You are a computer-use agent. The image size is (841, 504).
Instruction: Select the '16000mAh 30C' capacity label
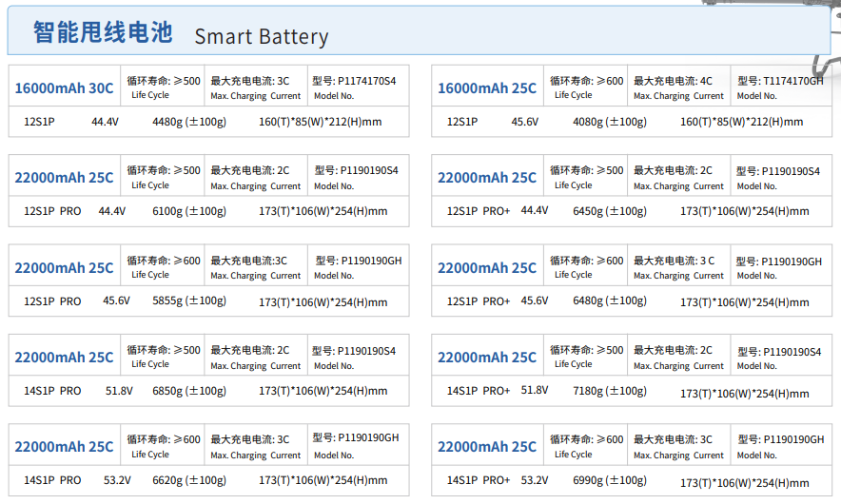click(x=64, y=87)
